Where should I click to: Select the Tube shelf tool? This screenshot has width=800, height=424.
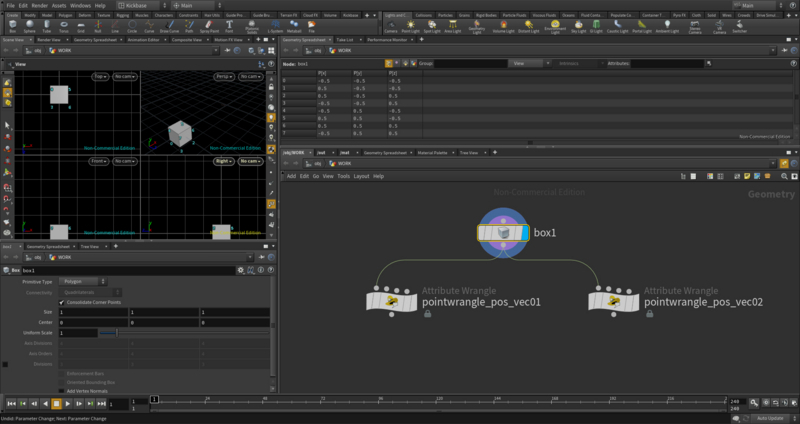tap(47, 26)
